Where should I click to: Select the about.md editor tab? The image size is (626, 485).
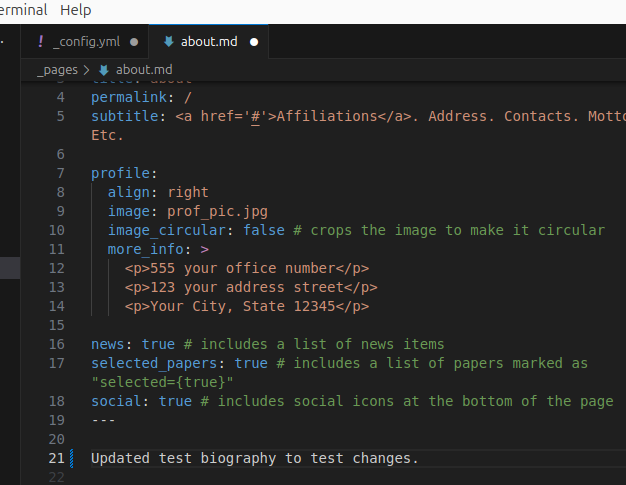(210, 42)
